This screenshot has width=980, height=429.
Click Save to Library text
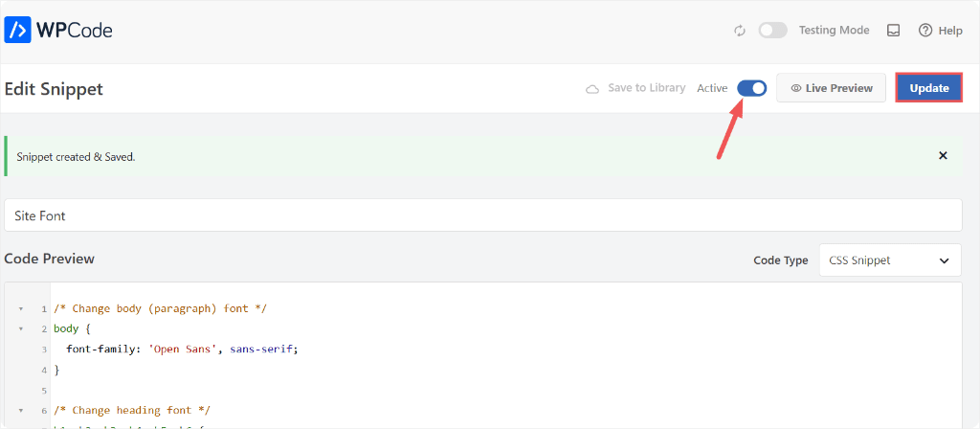[647, 88]
